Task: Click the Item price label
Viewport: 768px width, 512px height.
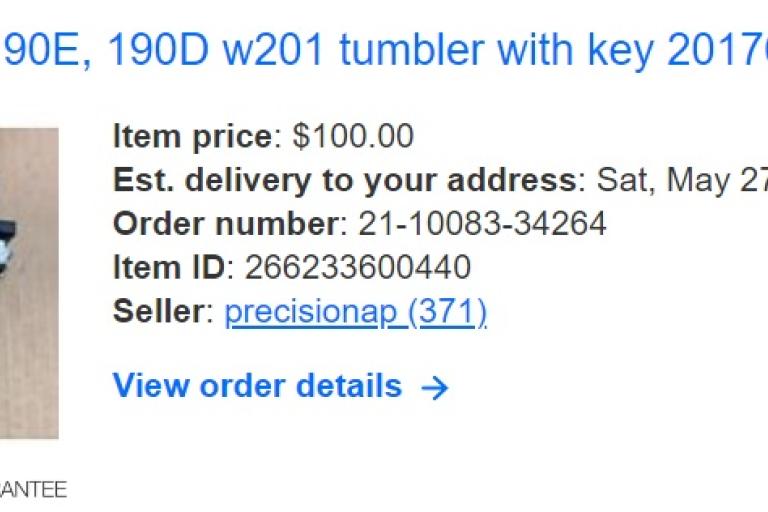Action: tap(192, 137)
